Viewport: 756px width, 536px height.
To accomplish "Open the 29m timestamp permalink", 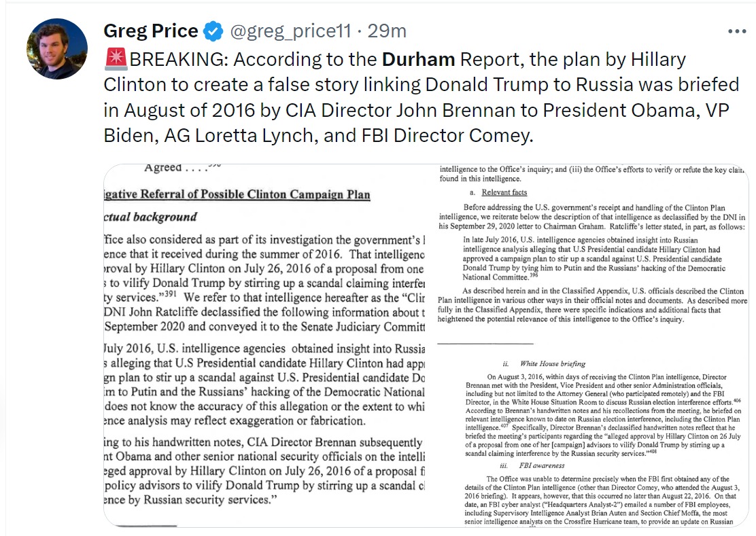I will (387, 31).
